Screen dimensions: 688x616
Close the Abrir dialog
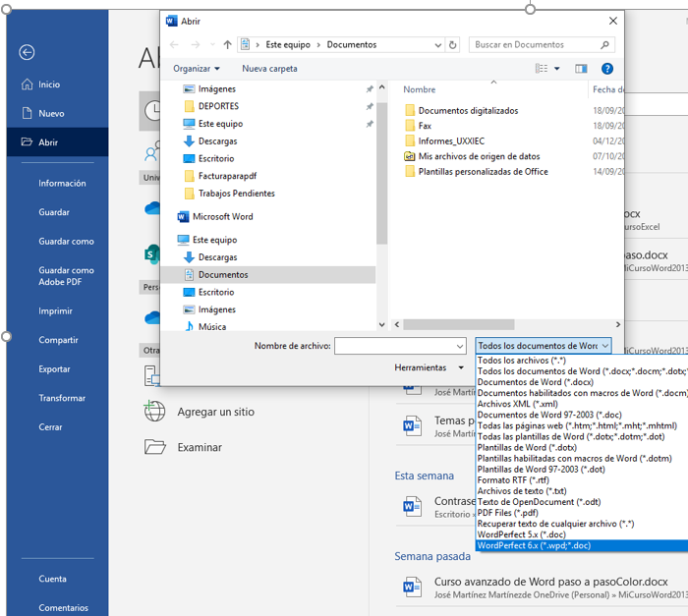tap(613, 21)
